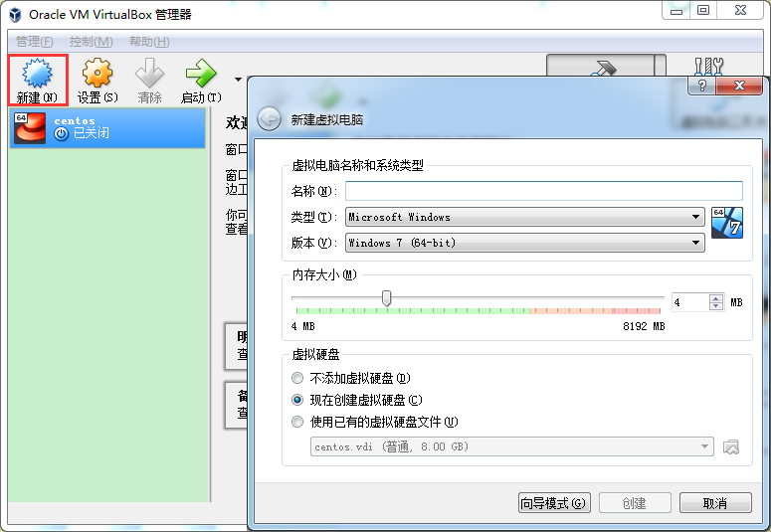Focus the 名称 name input field
This screenshot has height=532, width=771.
[x=544, y=191]
